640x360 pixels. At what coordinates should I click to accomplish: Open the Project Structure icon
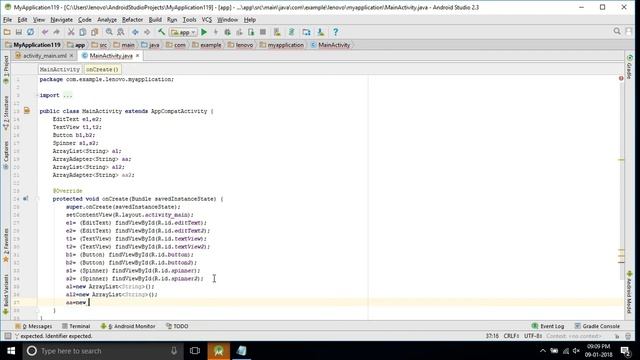tap(307, 32)
